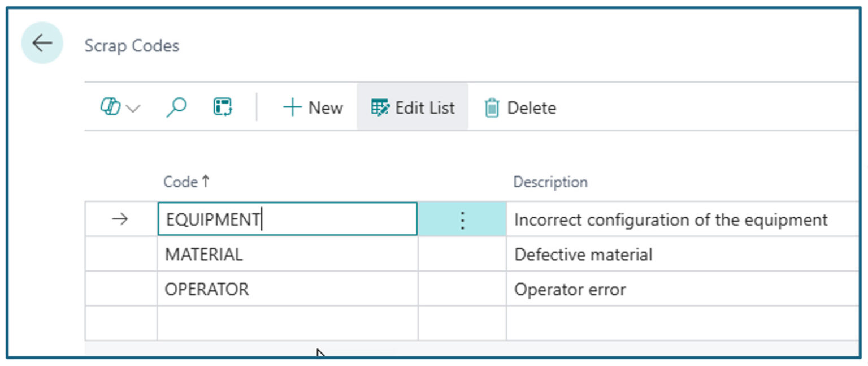Open the ellipsis menu on the EQUIPMENT row
This screenshot has width=868, height=366.
click(x=462, y=221)
